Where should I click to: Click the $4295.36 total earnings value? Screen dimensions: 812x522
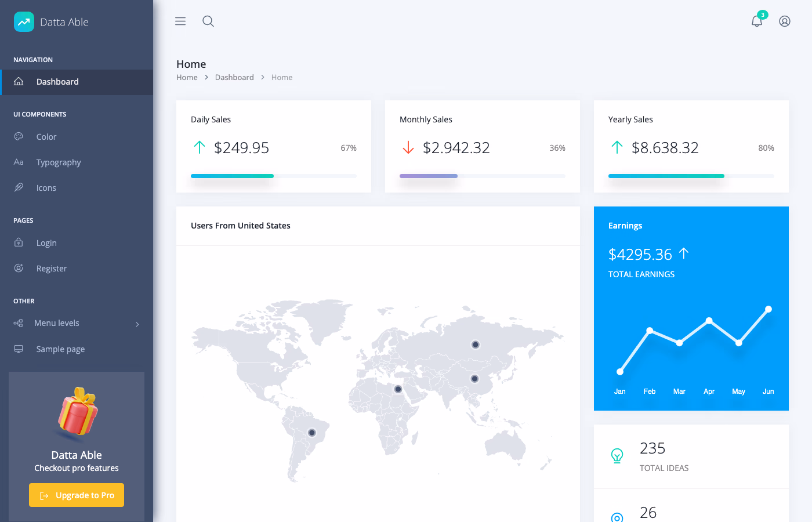[640, 255]
